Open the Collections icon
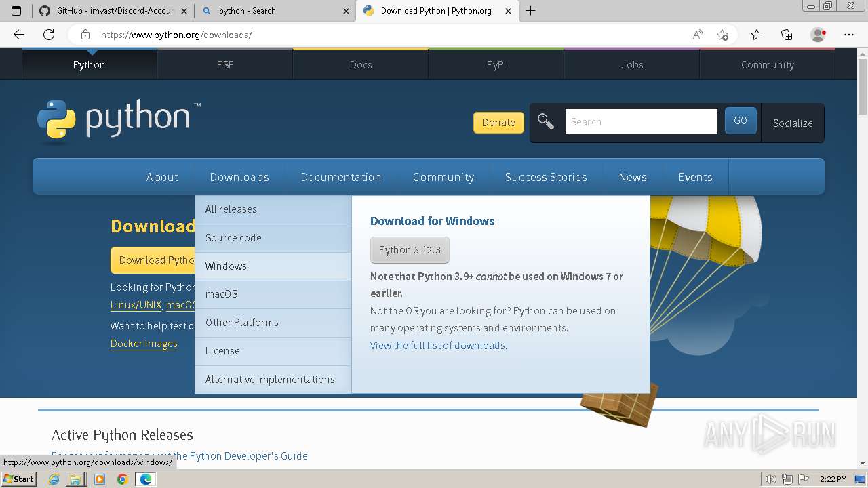 tap(787, 35)
